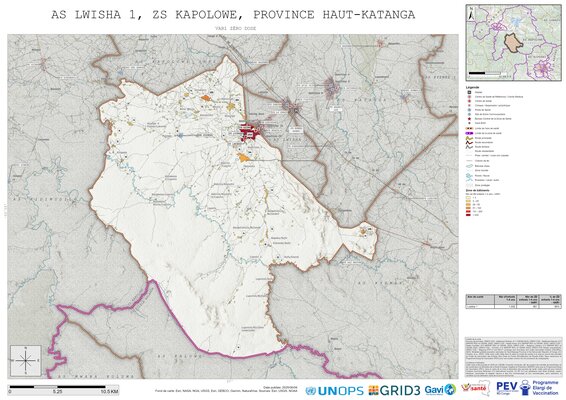Click the Programme Elargi de Vaccination text

(x=545, y=387)
